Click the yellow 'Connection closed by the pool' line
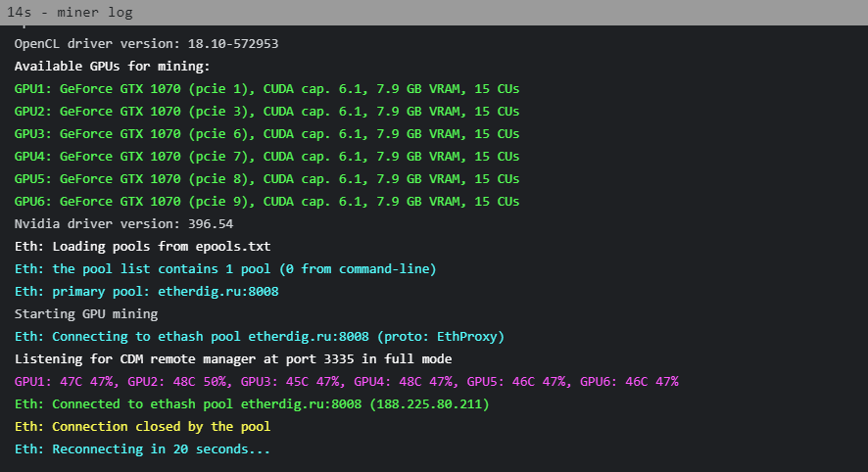 tap(143, 427)
